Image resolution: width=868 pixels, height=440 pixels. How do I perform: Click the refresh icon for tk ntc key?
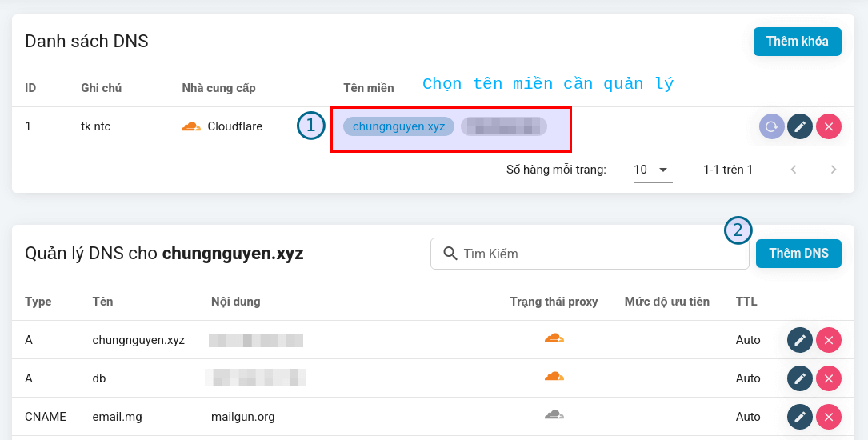tap(772, 126)
